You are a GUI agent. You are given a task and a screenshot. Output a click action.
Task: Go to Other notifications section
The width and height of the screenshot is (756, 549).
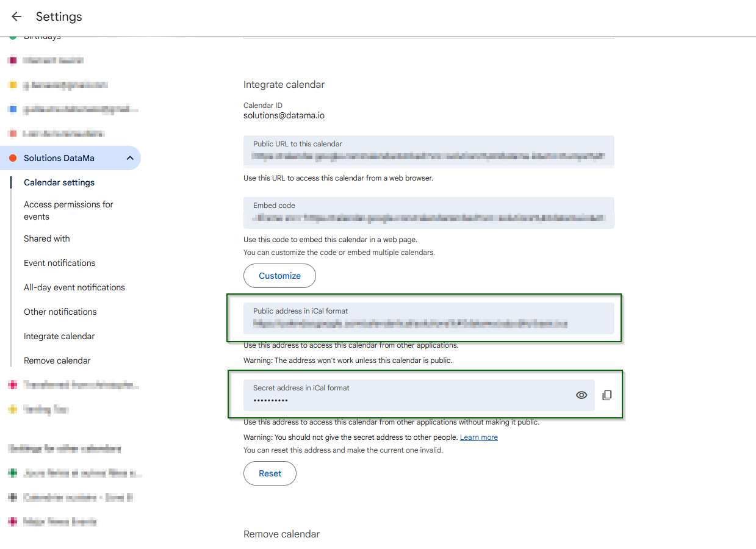pos(60,312)
